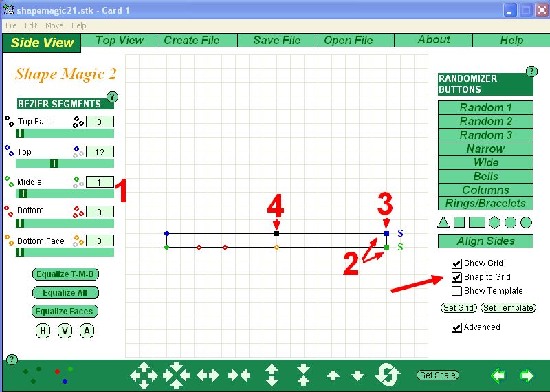This screenshot has width=550, height=392.
Task: Apply the Narrow randomizer
Action: pyautogui.click(x=485, y=149)
